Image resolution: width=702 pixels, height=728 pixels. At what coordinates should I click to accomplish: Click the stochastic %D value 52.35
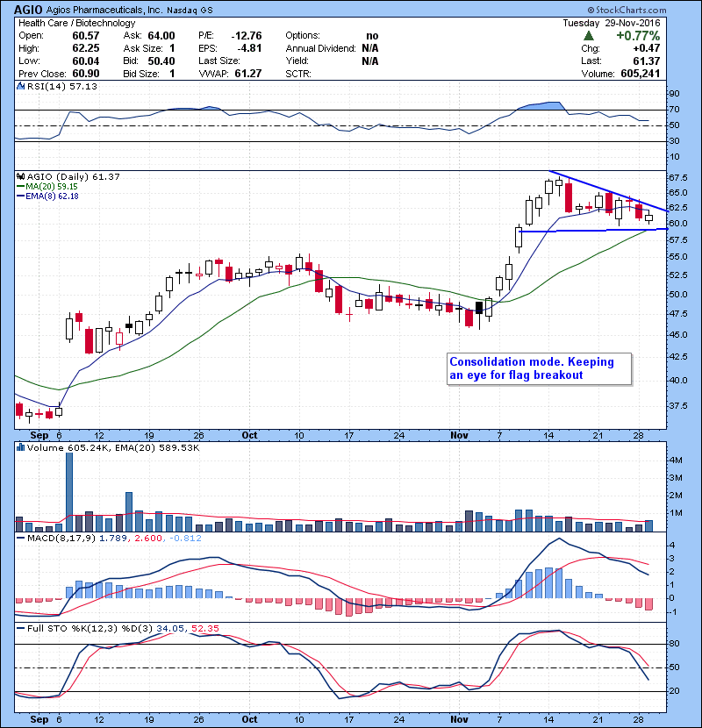(204, 629)
